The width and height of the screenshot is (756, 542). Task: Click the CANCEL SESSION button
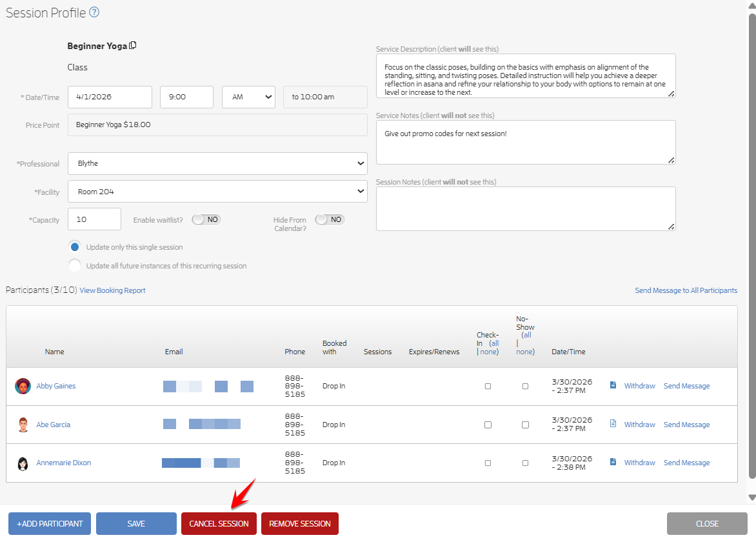(219, 524)
